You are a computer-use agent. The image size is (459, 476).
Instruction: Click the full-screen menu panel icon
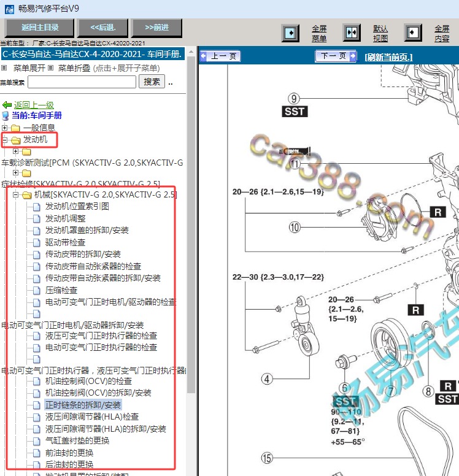pyautogui.click(x=290, y=33)
